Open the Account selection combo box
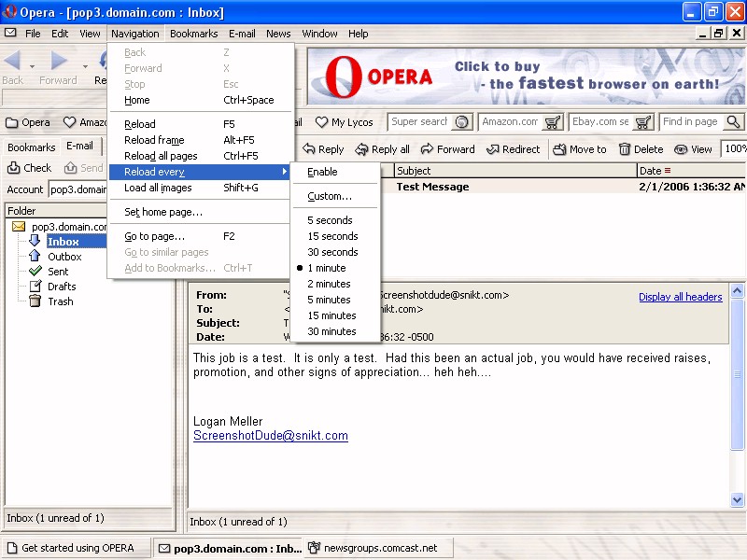Viewport: 747px width, 560px height. pyautogui.click(x=78, y=190)
